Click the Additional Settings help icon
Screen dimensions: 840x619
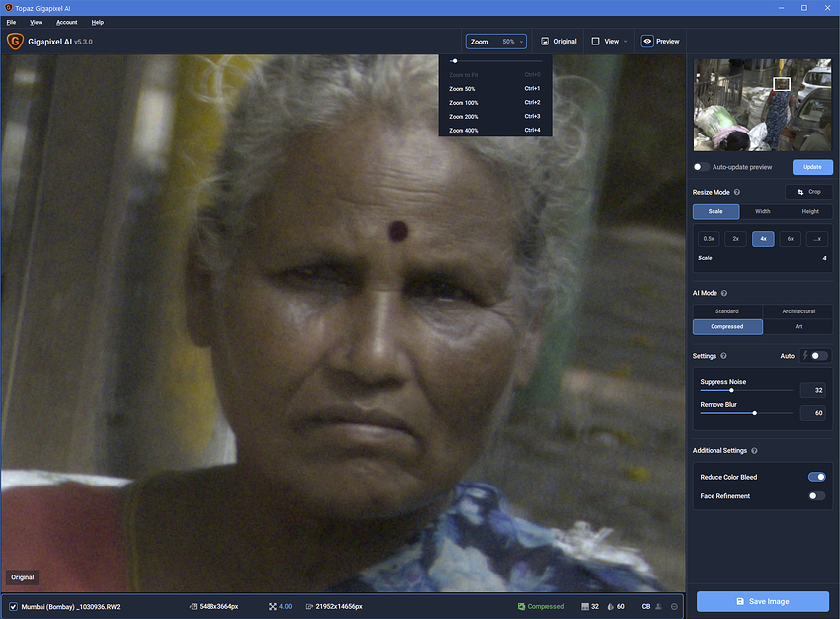coord(755,451)
